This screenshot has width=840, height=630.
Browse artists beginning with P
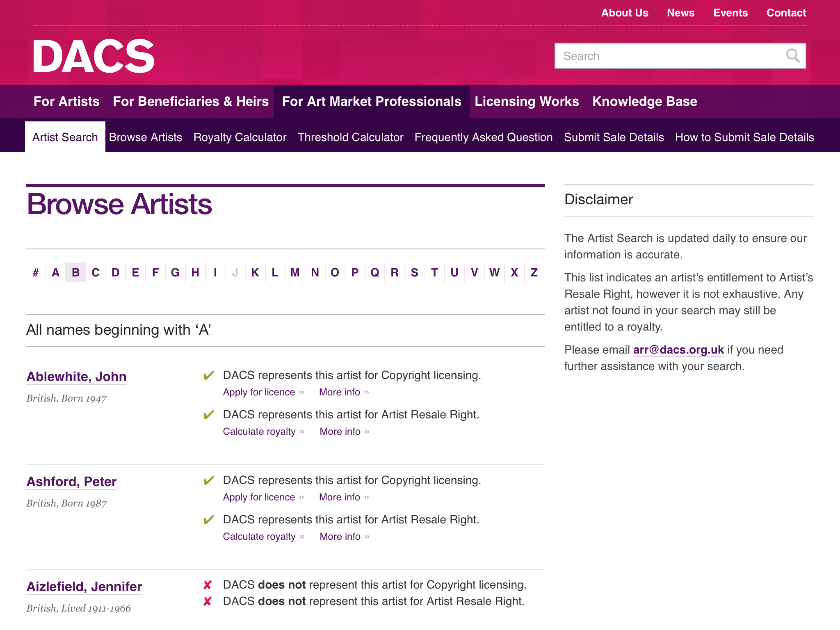(x=355, y=272)
